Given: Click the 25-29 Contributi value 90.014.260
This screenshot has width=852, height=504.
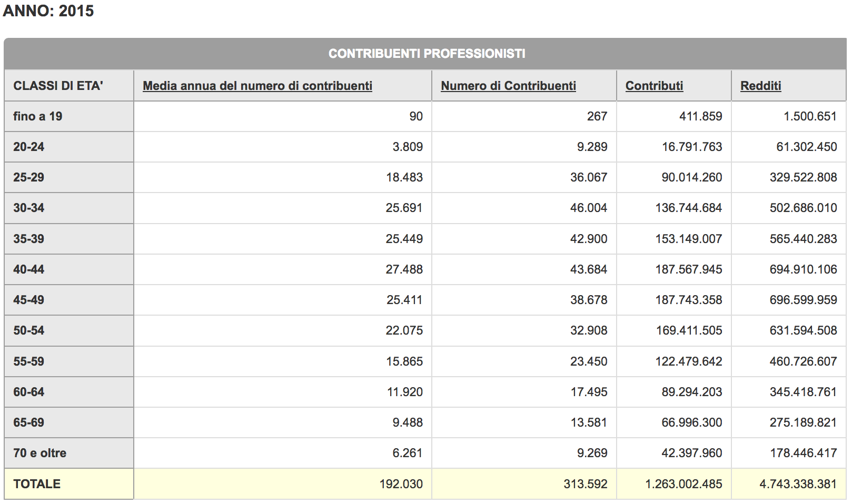Looking at the screenshot, I should (691, 177).
